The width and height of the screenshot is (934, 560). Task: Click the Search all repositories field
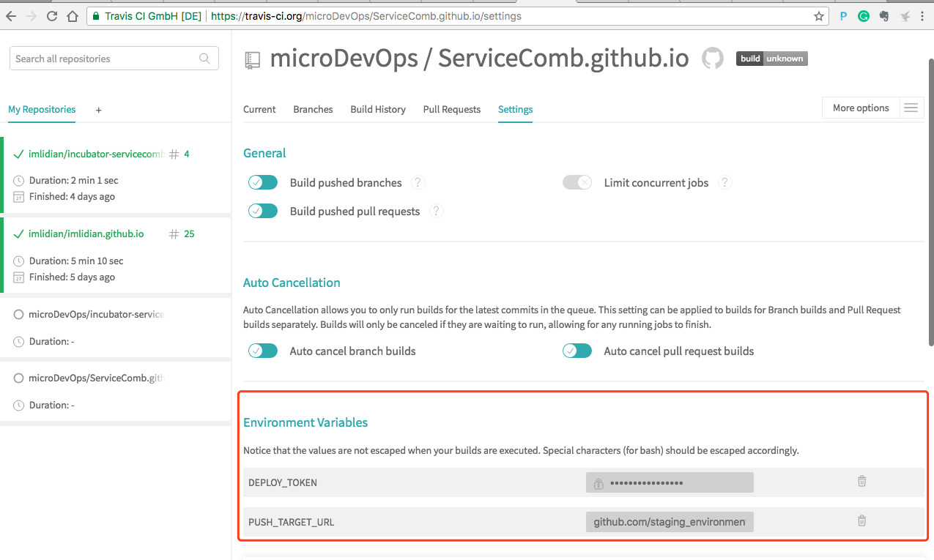[106, 59]
